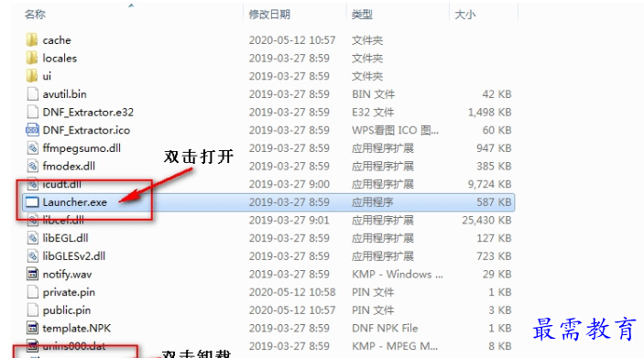Click the DNF_Extractor.ico image icon
The image size is (644, 358).
(32, 130)
